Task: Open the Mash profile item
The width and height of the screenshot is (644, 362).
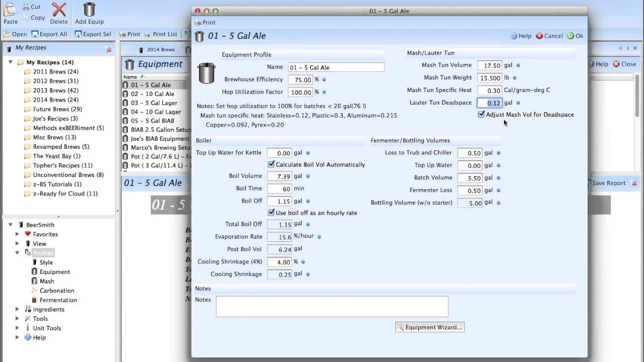Action: click(43, 281)
